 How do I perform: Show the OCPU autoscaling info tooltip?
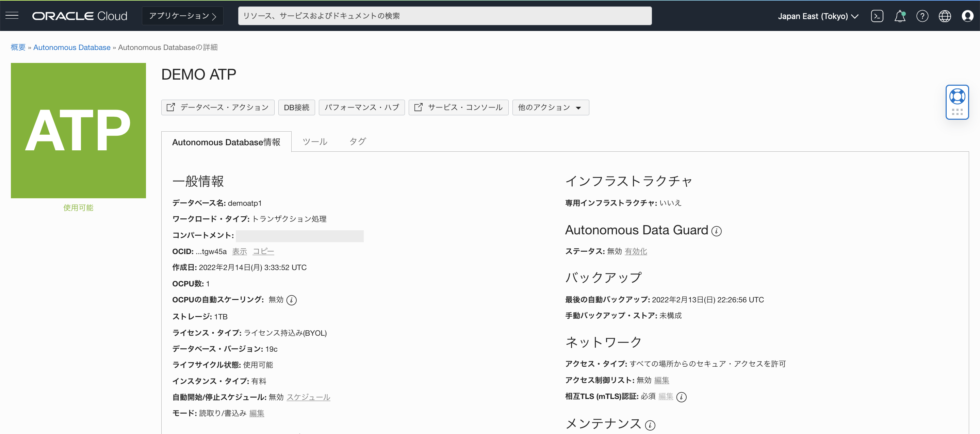pos(292,300)
